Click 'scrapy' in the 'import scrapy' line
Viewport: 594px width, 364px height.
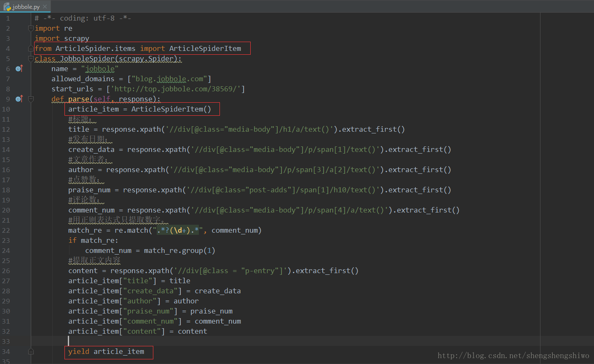pos(77,38)
